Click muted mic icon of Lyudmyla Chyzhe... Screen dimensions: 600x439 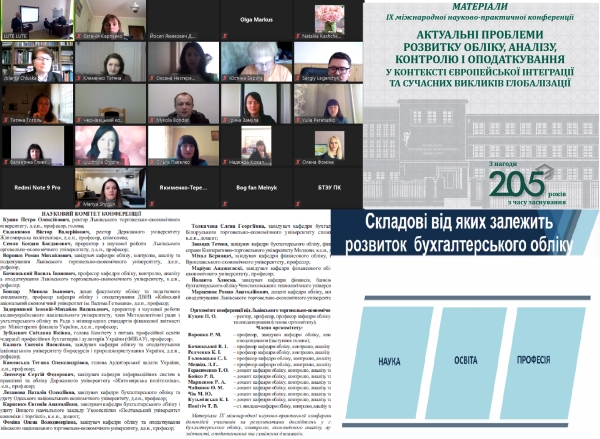79,162
